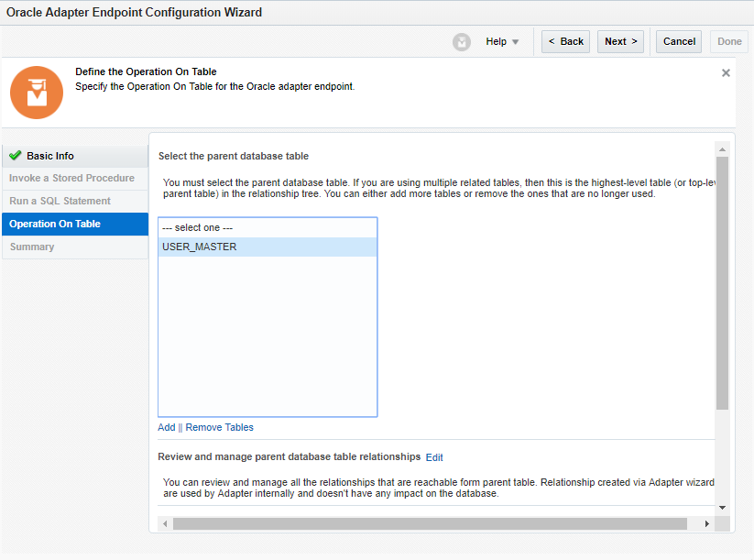Click the vertical scrollbar down arrow
Image resolution: width=754 pixels, height=560 pixels.
(722, 508)
